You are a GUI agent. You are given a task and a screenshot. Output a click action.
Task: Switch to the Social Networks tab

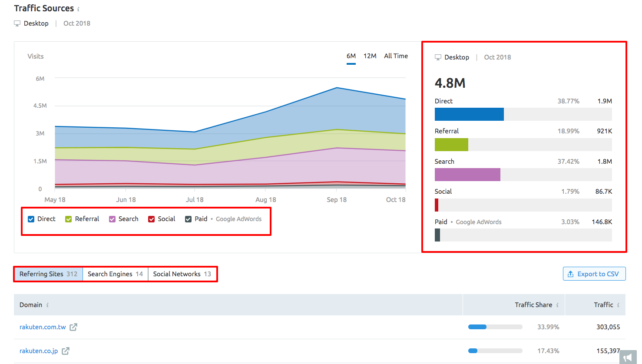point(182,274)
